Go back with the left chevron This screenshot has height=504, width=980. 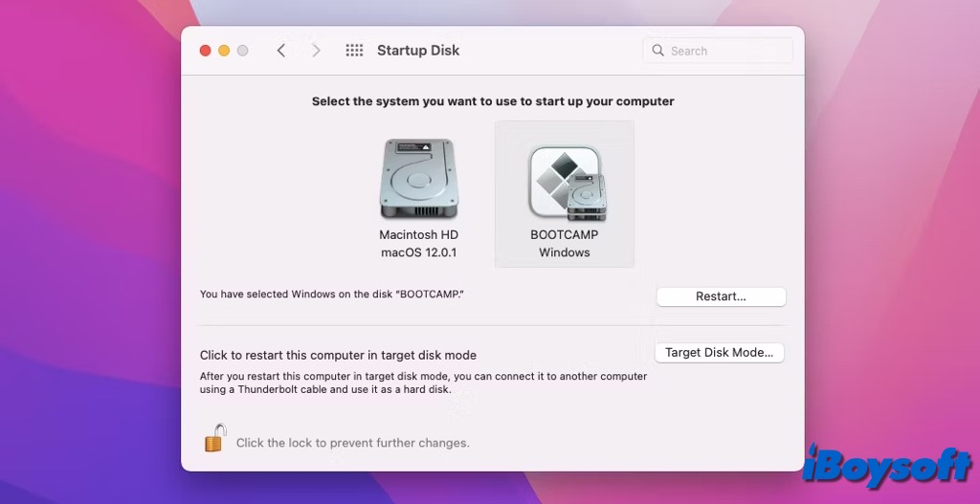[281, 51]
